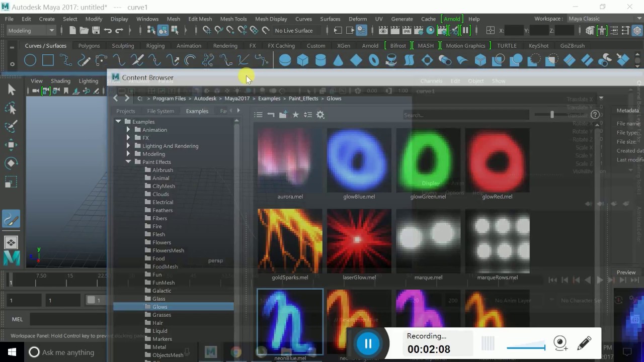
Task: Select the NURBS circle shelf icon
Action: tap(30, 61)
